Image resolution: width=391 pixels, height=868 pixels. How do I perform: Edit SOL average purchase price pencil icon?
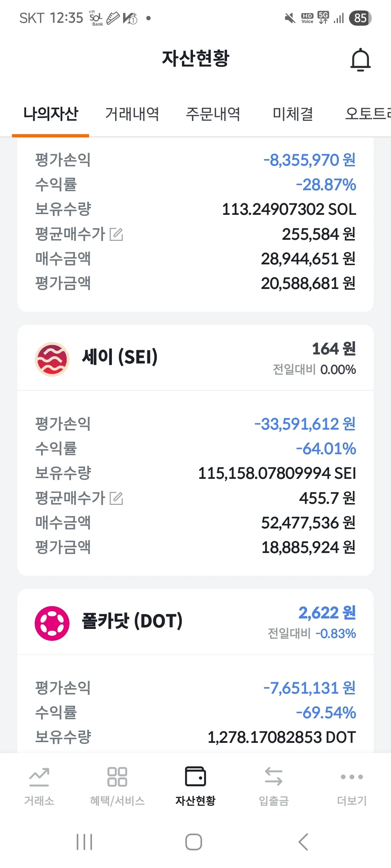tap(117, 234)
